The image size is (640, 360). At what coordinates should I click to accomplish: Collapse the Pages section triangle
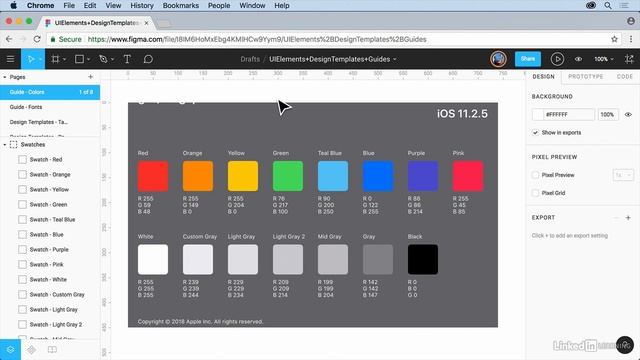(4, 77)
